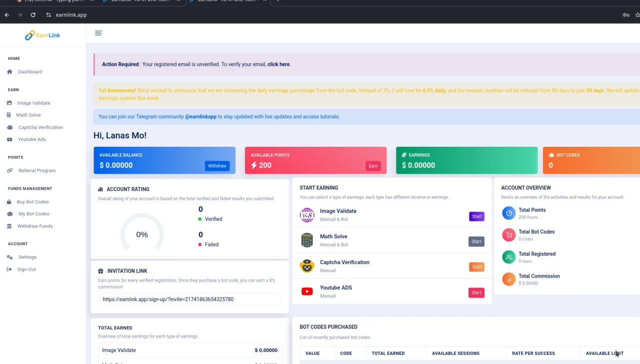Open the @earnlinkapp Telegram link

click(x=200, y=117)
